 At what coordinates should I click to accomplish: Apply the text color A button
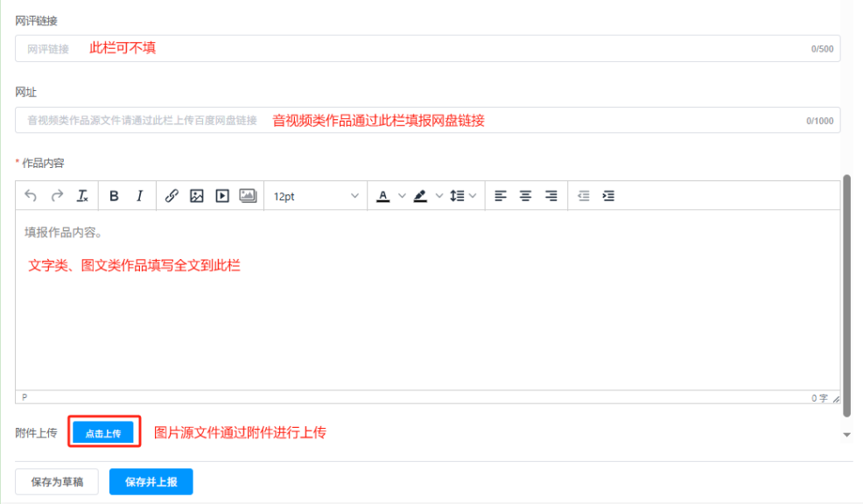[x=382, y=196]
